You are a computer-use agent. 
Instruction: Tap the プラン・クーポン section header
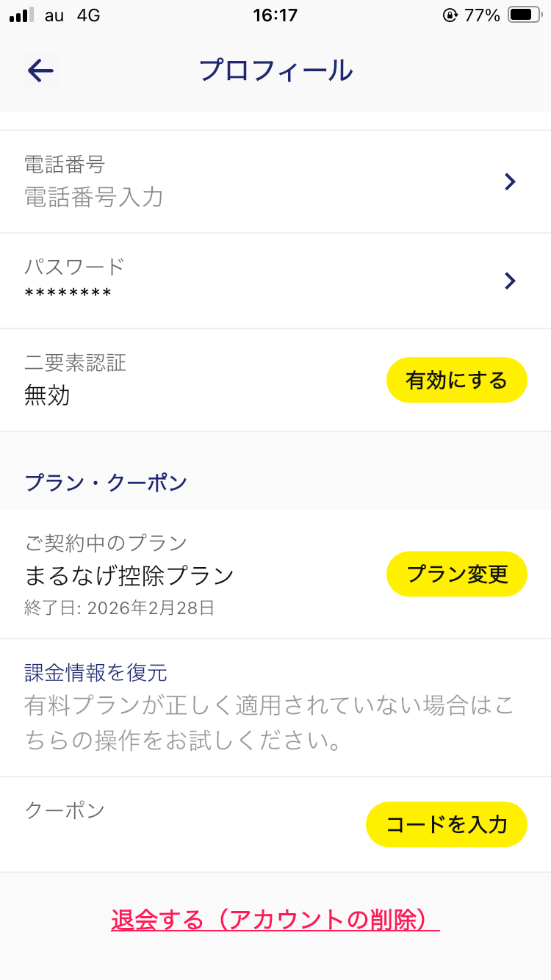[106, 483]
